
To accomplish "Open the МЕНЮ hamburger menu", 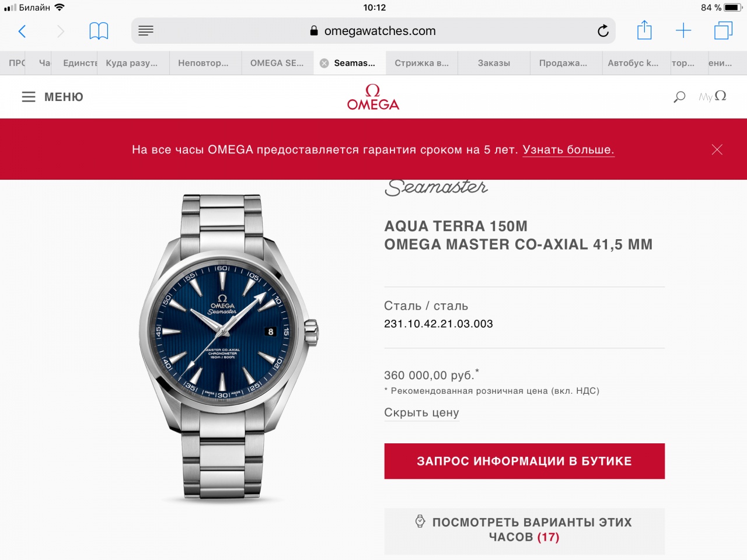I will click(x=53, y=97).
